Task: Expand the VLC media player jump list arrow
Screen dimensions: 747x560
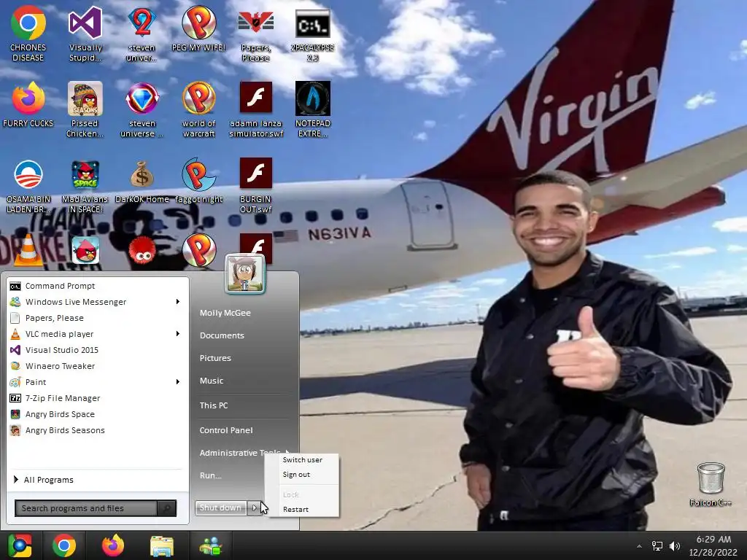Action: pyautogui.click(x=178, y=334)
